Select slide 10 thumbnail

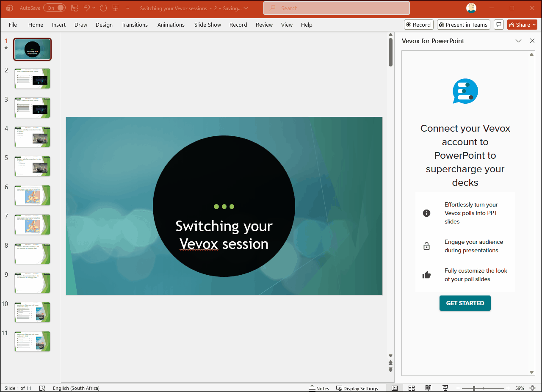coord(32,312)
